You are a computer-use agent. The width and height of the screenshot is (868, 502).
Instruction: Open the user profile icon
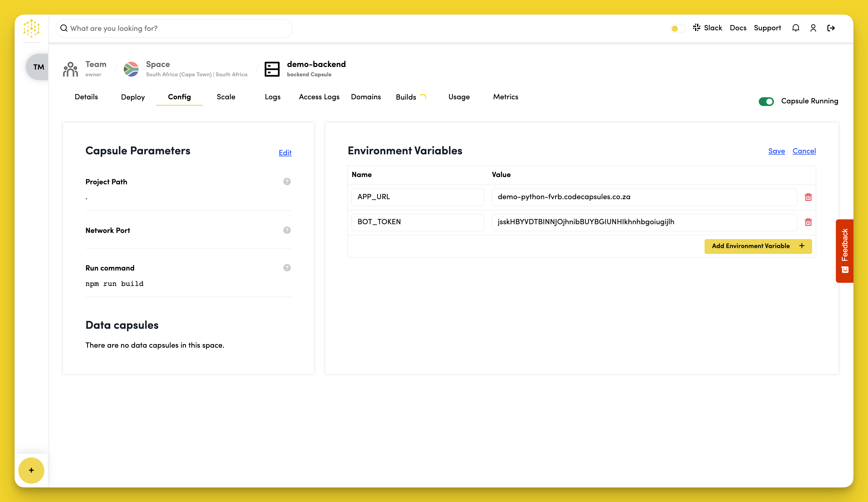tap(813, 28)
